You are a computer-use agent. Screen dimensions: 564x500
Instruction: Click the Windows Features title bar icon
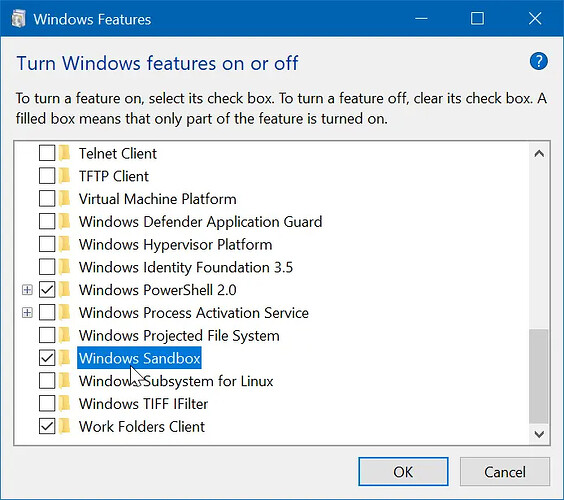point(18,19)
